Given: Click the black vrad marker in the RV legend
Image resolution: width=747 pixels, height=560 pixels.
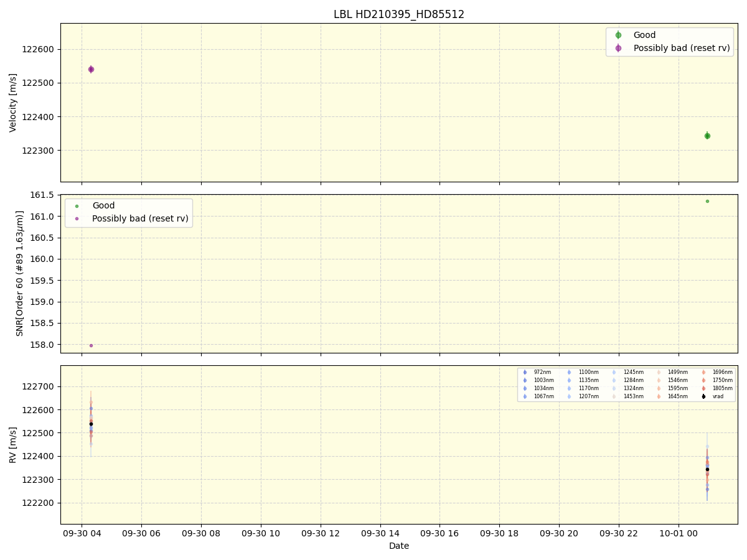Looking at the screenshot, I should point(703,396).
